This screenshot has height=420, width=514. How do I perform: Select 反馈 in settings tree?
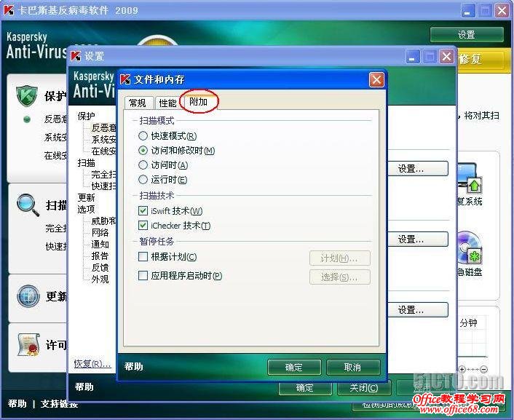pos(100,268)
